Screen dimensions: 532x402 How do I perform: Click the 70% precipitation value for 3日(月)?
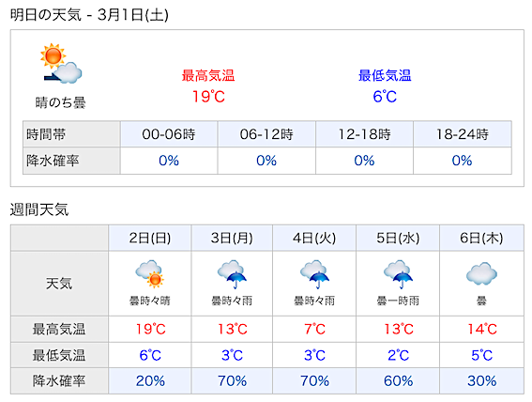click(232, 381)
